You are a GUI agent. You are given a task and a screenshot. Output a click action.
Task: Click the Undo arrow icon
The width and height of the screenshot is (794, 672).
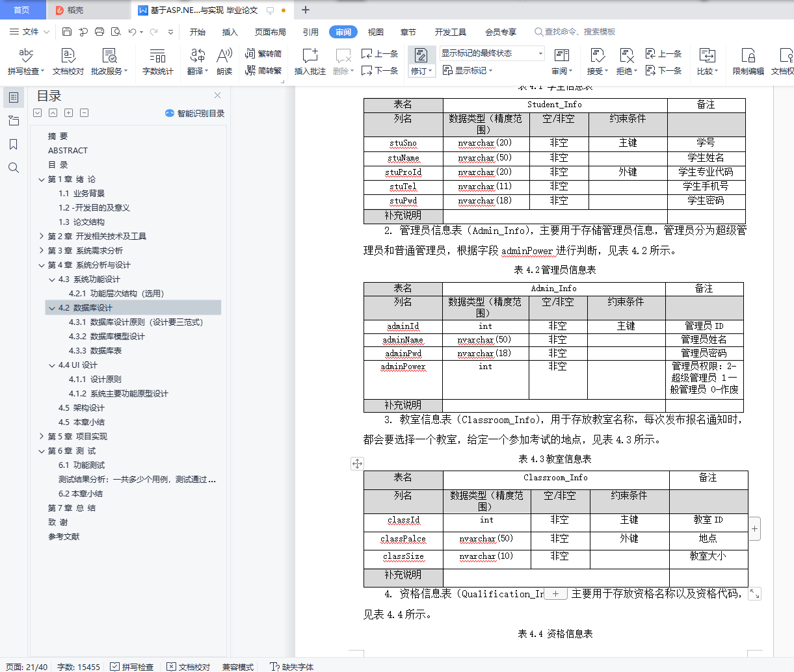pyautogui.click(x=133, y=31)
